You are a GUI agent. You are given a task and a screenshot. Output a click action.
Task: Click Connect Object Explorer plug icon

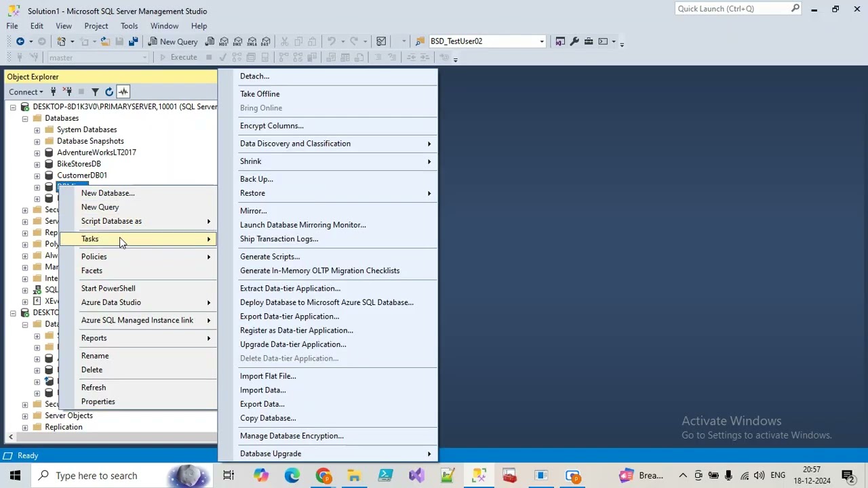[53, 91]
